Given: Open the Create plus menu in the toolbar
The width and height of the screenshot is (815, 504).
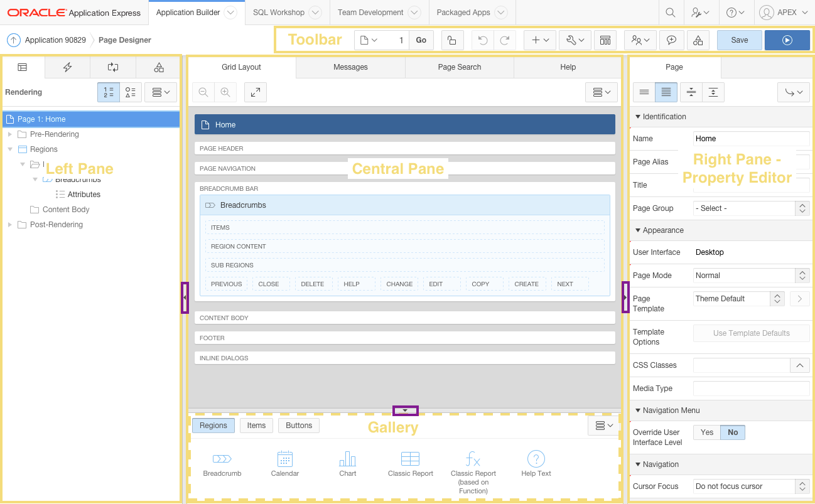Looking at the screenshot, I should pyautogui.click(x=540, y=40).
